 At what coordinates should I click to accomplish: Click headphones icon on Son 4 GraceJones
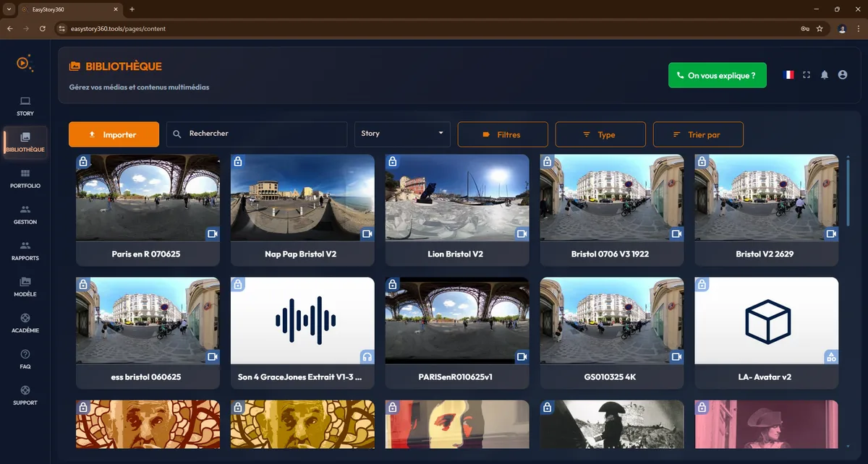pos(367,357)
